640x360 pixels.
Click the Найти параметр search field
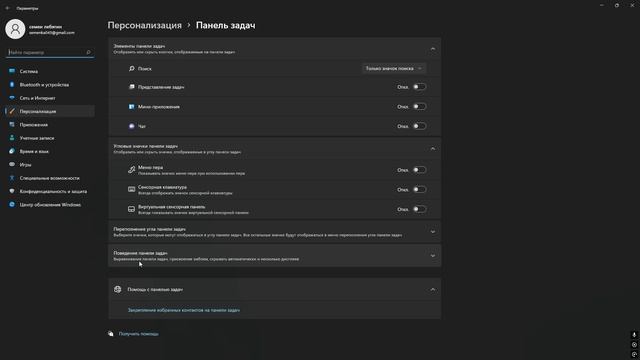tap(50, 52)
